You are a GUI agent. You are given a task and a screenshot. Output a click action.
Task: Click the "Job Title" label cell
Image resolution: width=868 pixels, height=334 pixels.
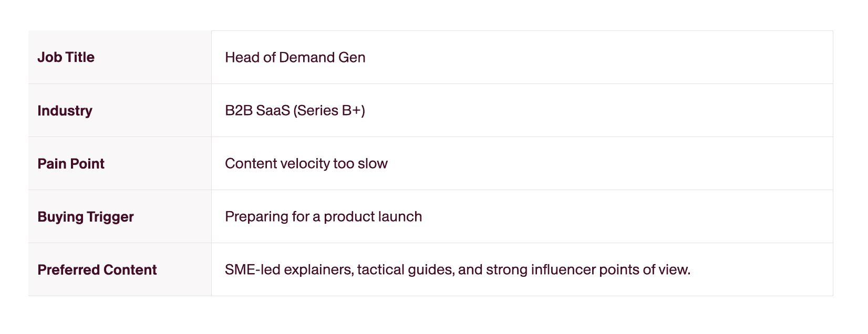(66, 57)
